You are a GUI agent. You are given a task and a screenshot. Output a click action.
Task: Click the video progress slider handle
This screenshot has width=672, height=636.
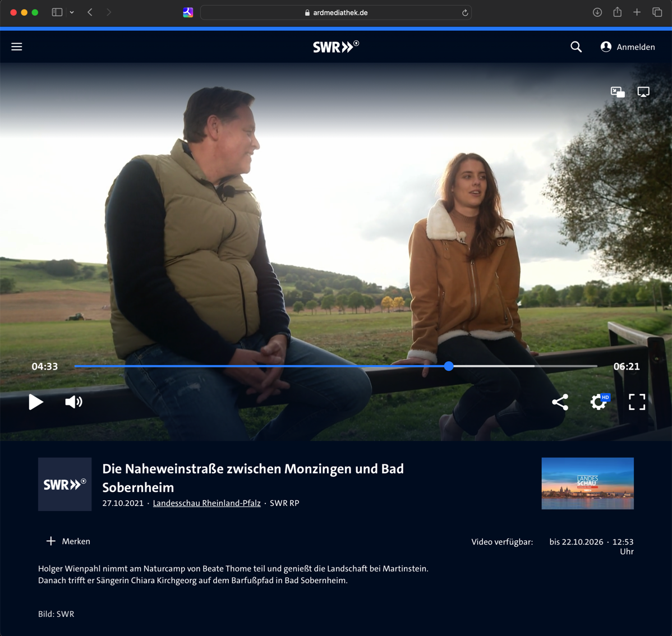(449, 366)
